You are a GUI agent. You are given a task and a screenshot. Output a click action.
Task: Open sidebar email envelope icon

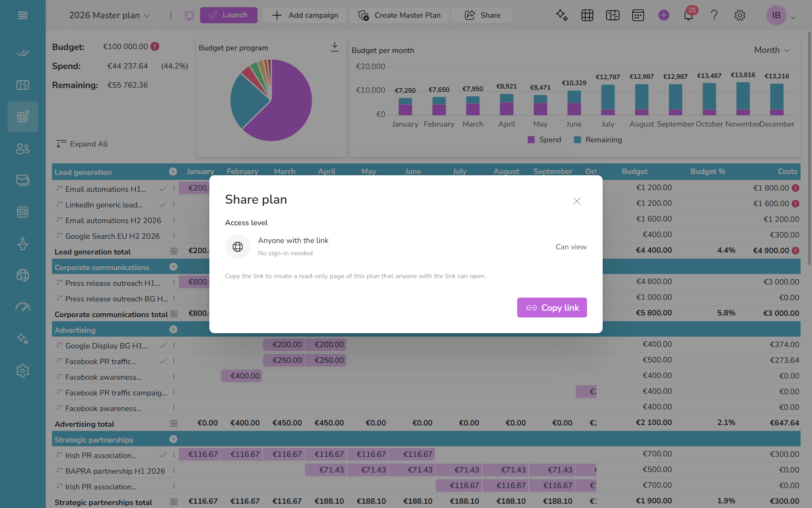pos(23,180)
